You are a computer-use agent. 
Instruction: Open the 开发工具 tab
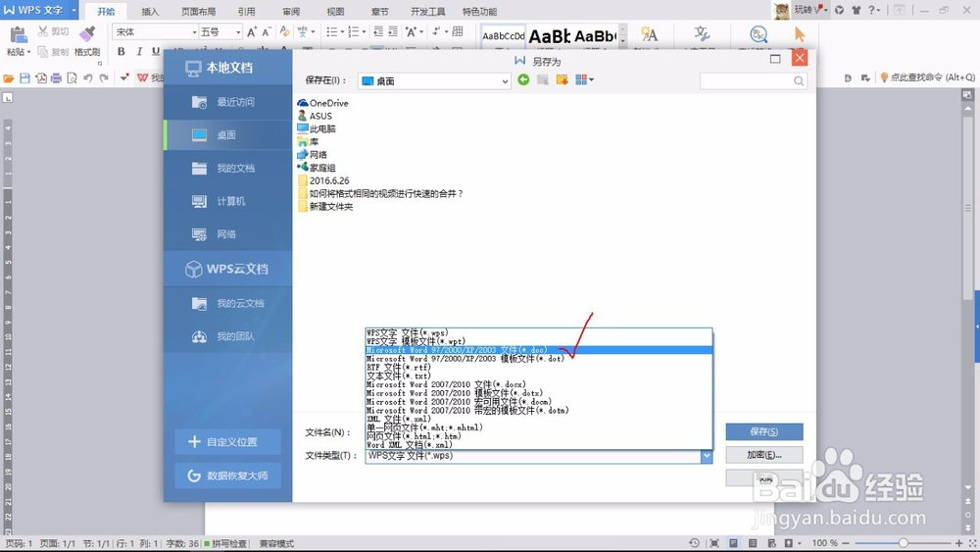coord(428,11)
